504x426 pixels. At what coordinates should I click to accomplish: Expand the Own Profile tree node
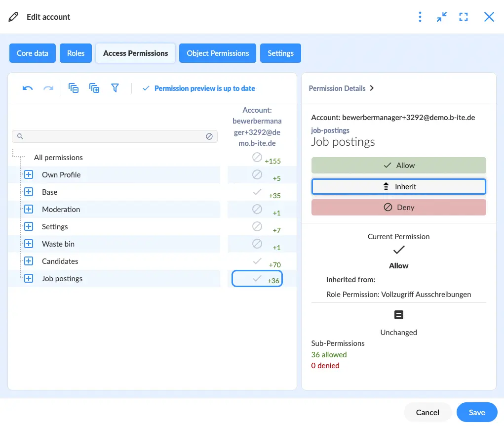(x=29, y=175)
